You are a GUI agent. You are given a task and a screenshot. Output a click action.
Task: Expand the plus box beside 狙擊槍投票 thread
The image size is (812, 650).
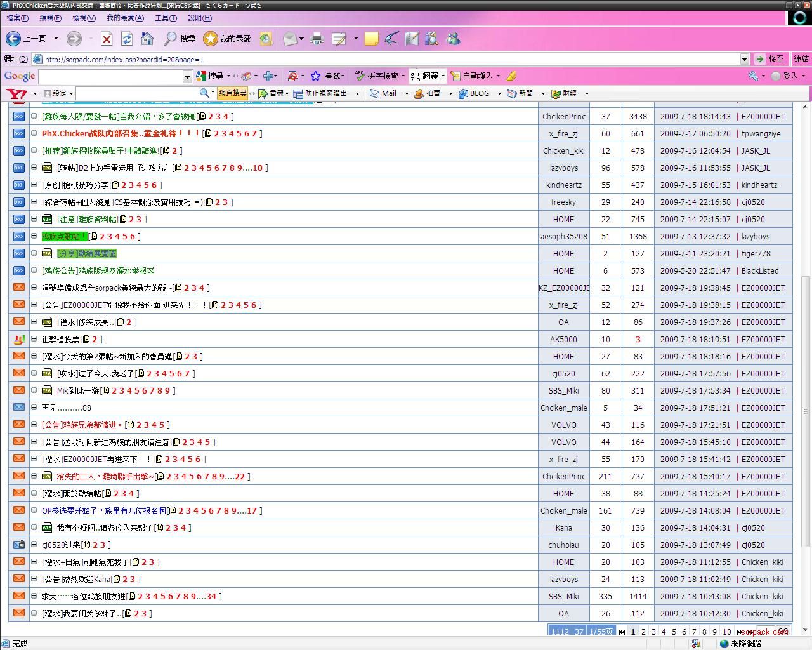tap(34, 340)
